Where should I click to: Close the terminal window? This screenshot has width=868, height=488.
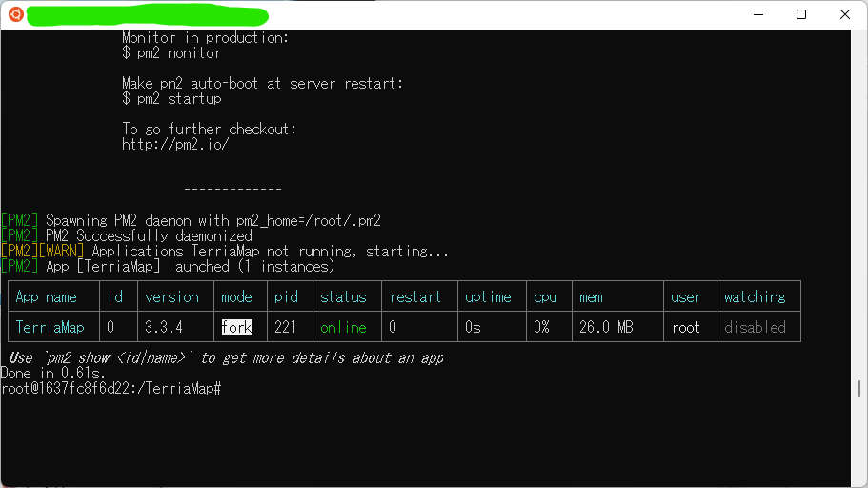(845, 15)
